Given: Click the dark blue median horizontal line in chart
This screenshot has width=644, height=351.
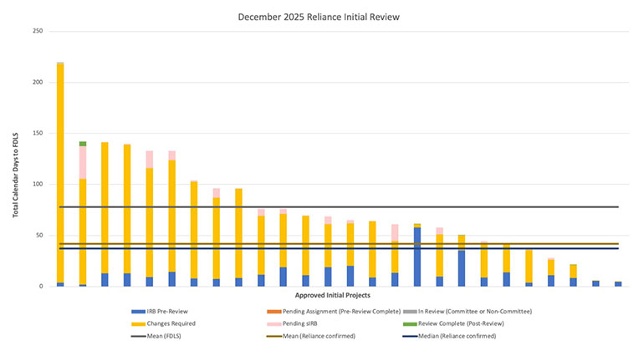Looking at the screenshot, I should tap(251, 248).
